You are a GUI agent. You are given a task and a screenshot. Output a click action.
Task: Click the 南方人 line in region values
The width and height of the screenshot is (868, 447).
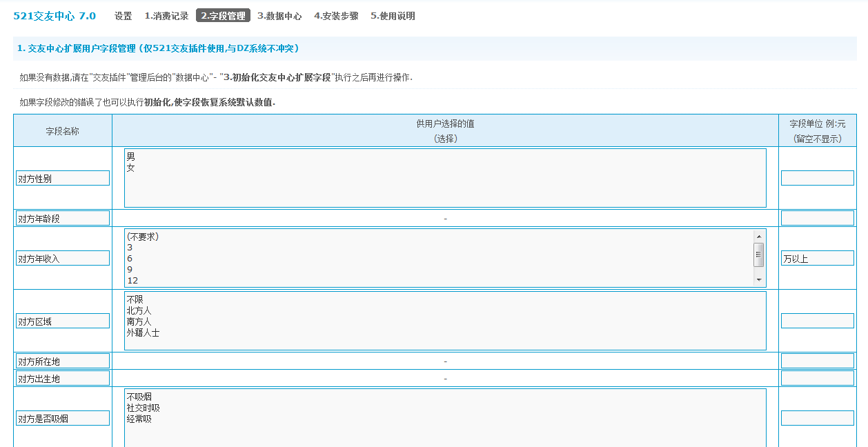coord(139,321)
